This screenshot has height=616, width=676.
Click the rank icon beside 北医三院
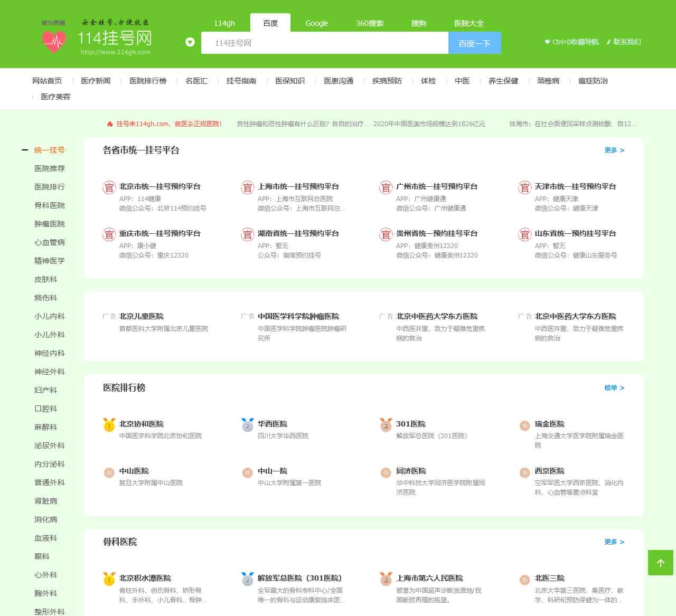(525, 580)
